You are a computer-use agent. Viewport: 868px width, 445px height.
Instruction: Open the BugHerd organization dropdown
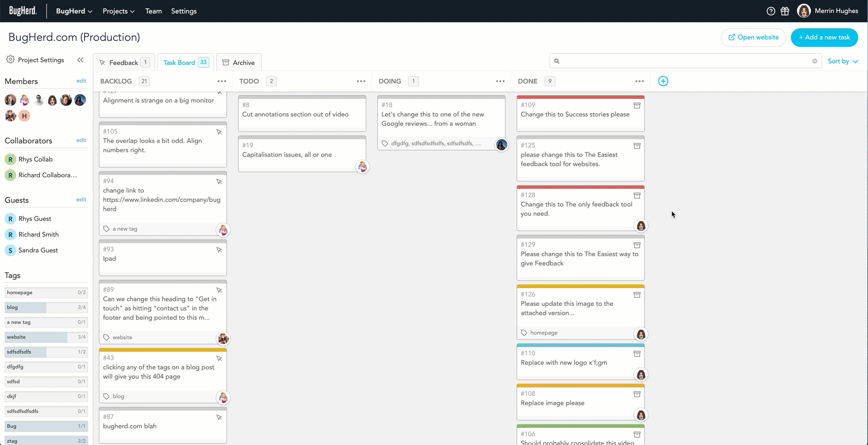tap(74, 11)
